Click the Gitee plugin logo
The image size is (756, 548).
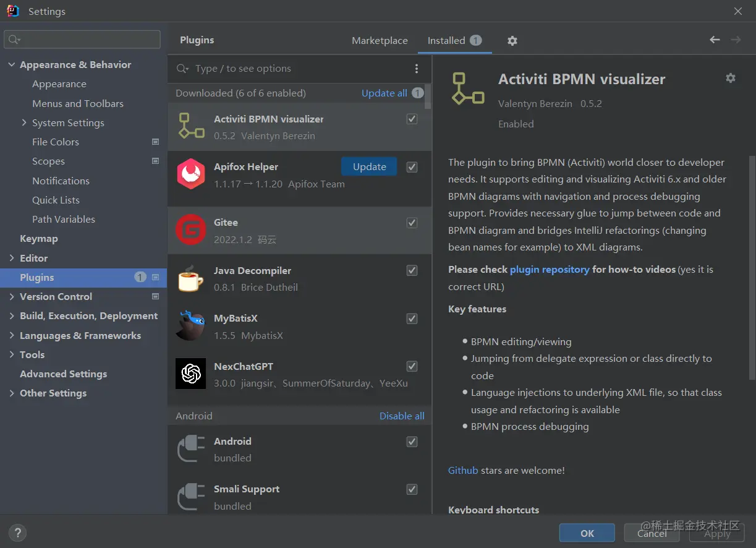click(190, 229)
